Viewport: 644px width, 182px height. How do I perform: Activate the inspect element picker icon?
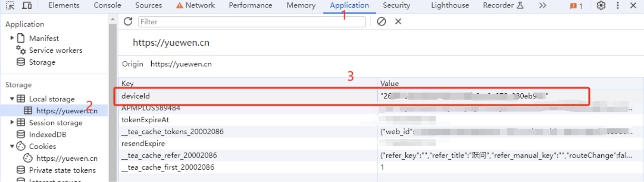point(10,5)
